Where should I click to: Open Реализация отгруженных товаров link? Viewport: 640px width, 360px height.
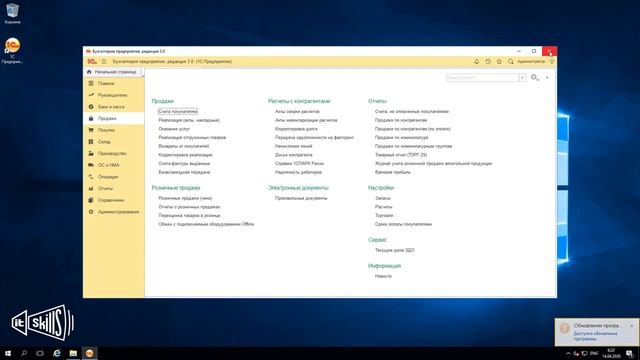[192, 138]
